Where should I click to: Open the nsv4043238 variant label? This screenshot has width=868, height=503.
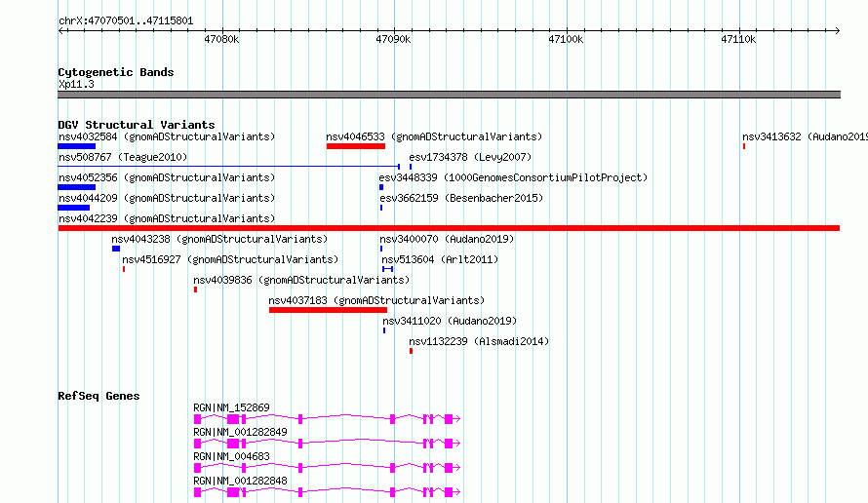pyautogui.click(x=219, y=239)
